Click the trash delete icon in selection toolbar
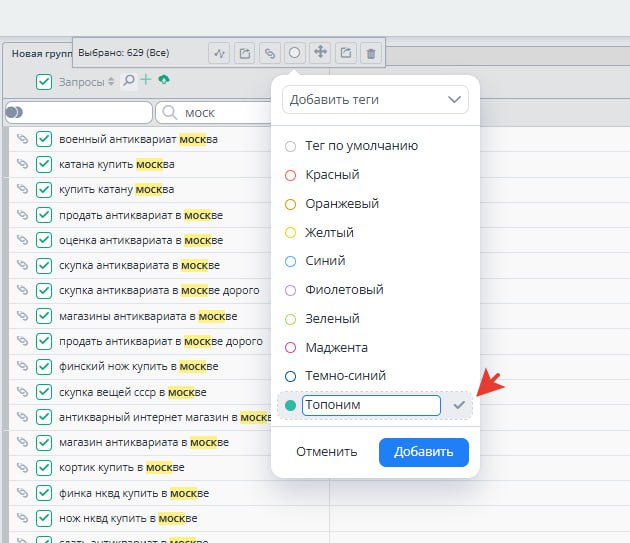Screen dimensions: 630x543 [x=371, y=53]
